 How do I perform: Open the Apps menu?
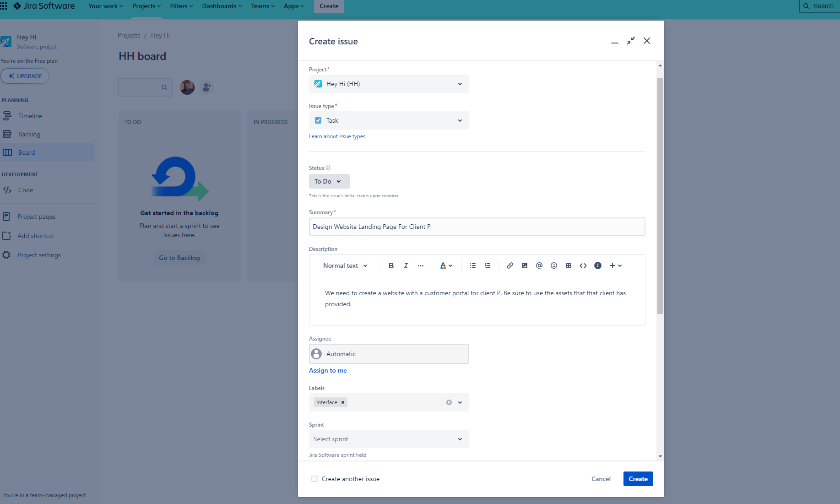tap(293, 6)
